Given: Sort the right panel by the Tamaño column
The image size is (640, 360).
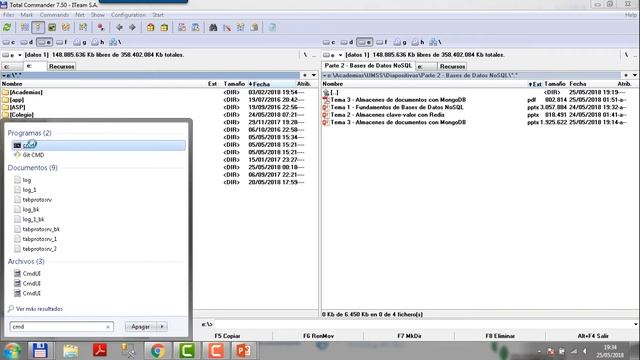Looking at the screenshot, I should point(555,84).
